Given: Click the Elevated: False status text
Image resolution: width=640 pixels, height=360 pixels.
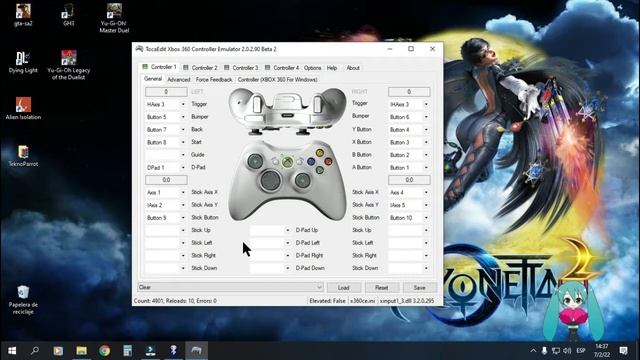Looking at the screenshot, I should 327,301.
